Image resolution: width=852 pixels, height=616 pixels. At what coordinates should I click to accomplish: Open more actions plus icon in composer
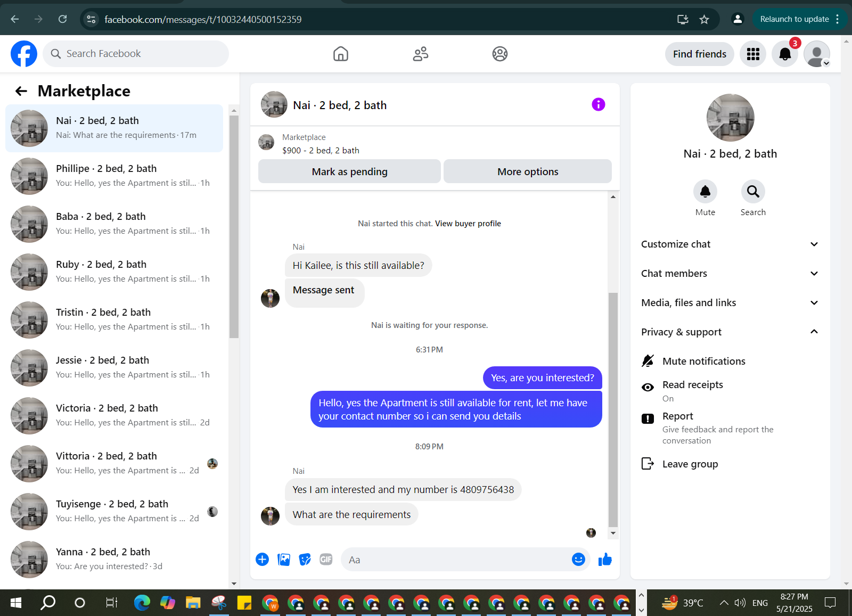(x=262, y=559)
